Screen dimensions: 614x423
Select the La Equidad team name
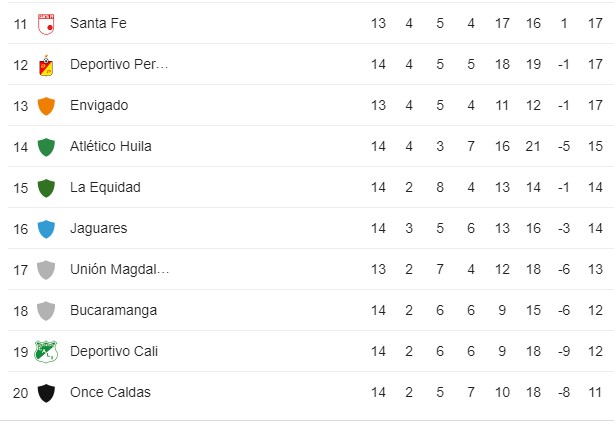coord(105,187)
